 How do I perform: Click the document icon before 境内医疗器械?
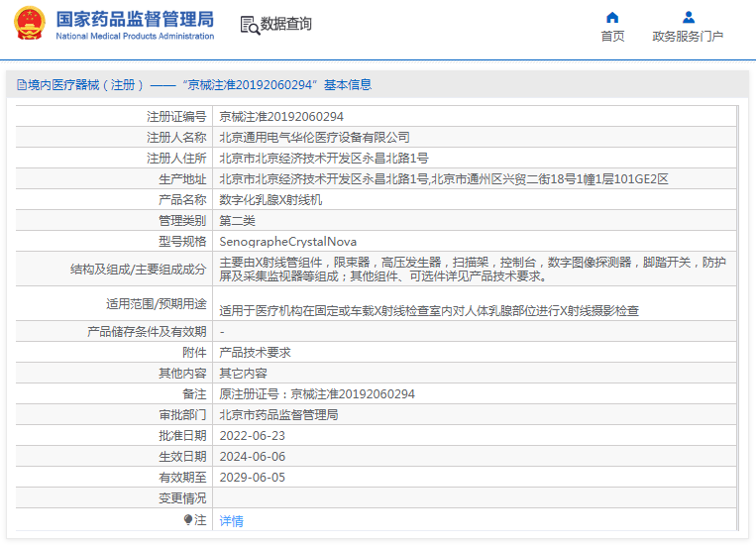coord(22,85)
